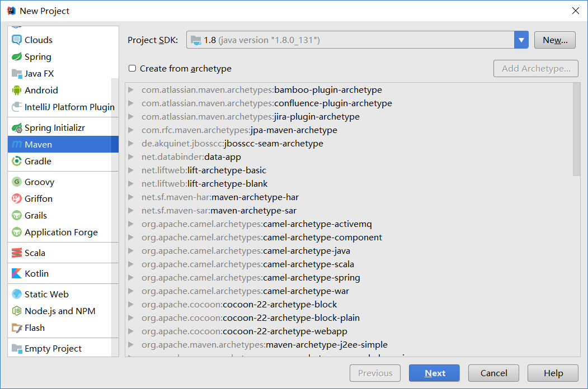Image resolution: width=588 pixels, height=389 pixels.
Task: Expand jpa-maven-archetype entry
Action: [131, 130]
